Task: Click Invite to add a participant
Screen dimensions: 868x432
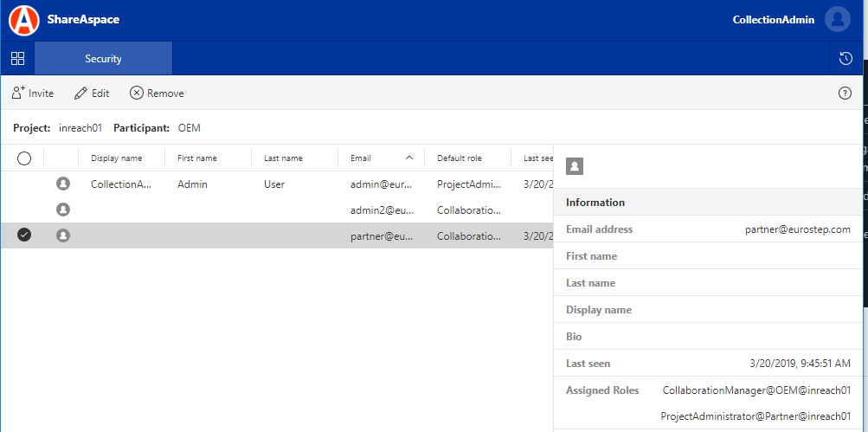Action: pos(33,93)
